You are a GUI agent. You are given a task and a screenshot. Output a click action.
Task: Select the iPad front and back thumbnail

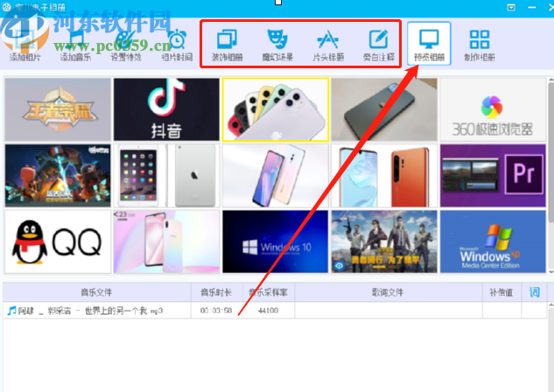pyautogui.click(x=166, y=176)
